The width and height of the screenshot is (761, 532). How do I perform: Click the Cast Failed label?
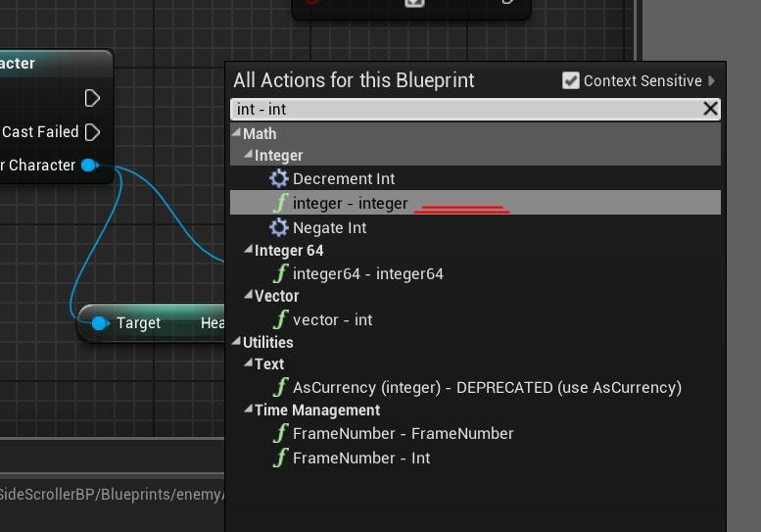40,132
